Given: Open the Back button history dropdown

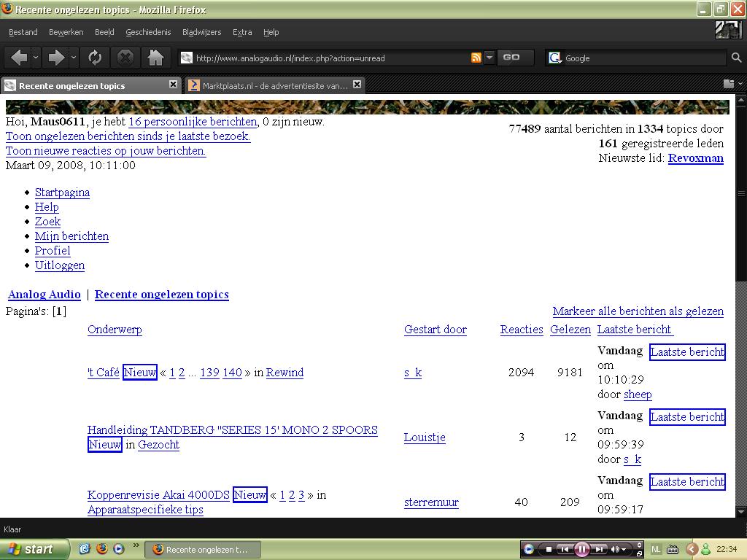Looking at the screenshot, I should pos(36,58).
